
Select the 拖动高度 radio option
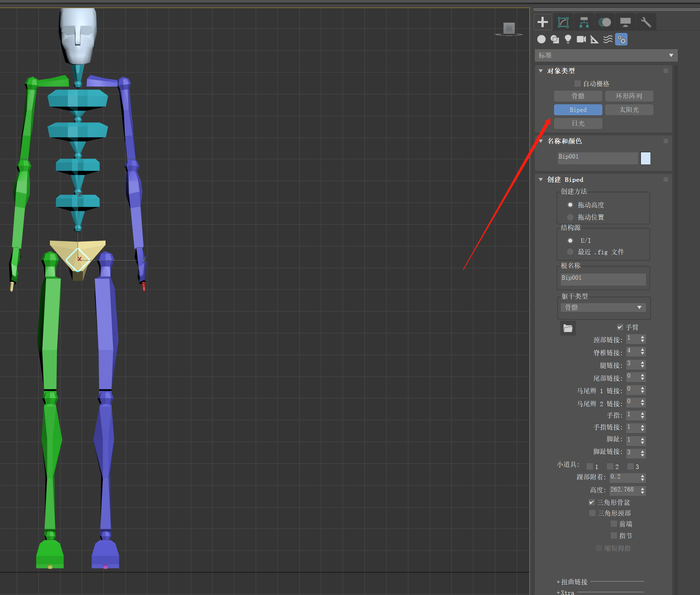point(570,205)
